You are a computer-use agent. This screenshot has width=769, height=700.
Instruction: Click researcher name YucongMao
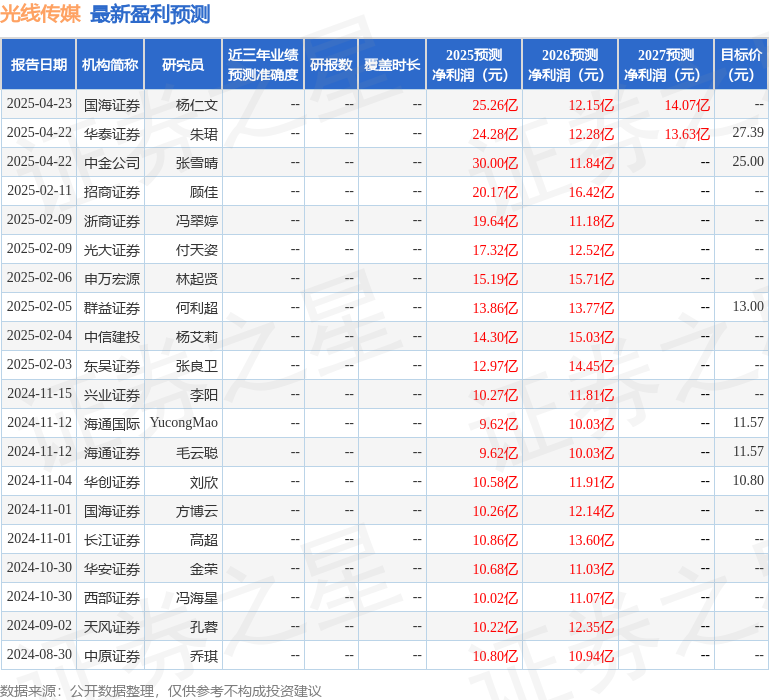184,422
